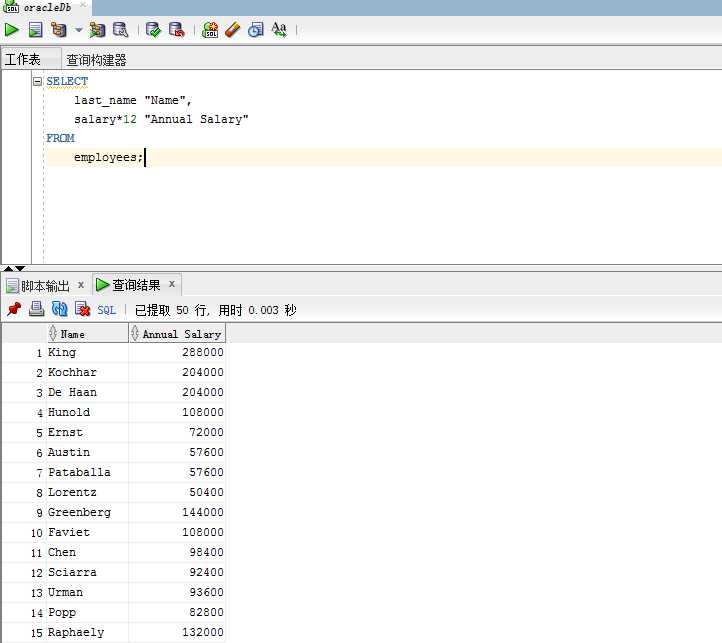Click the 93600 salary cell
The height and width of the screenshot is (643, 722).
pos(177,592)
